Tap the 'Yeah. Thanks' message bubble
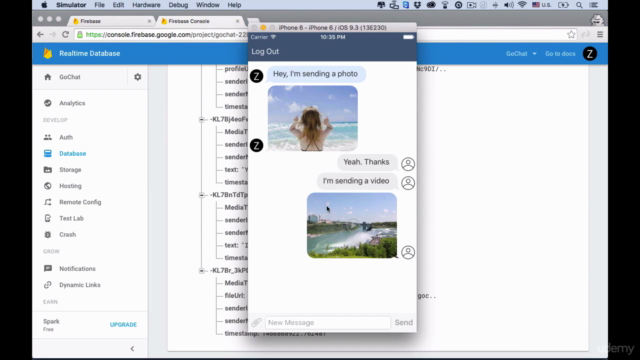Image resolution: width=640 pixels, height=360 pixels. [366, 162]
